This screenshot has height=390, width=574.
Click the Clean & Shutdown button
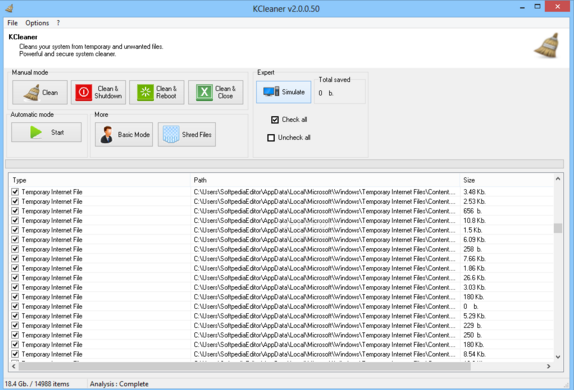tap(98, 92)
